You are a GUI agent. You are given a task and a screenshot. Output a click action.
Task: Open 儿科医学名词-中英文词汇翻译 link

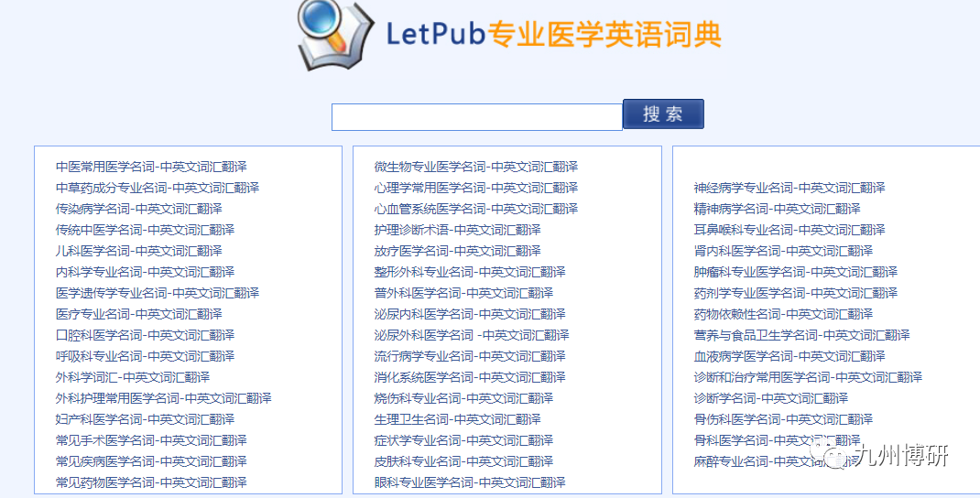click(x=138, y=251)
